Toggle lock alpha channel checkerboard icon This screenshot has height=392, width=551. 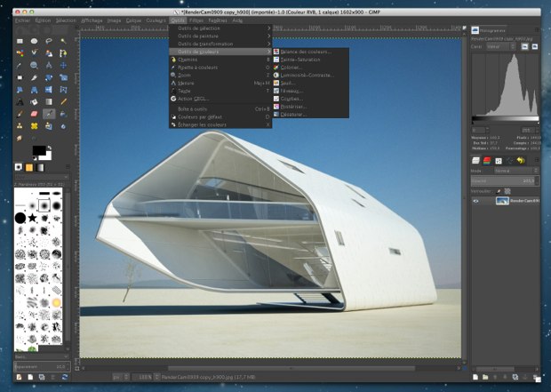coord(507,191)
